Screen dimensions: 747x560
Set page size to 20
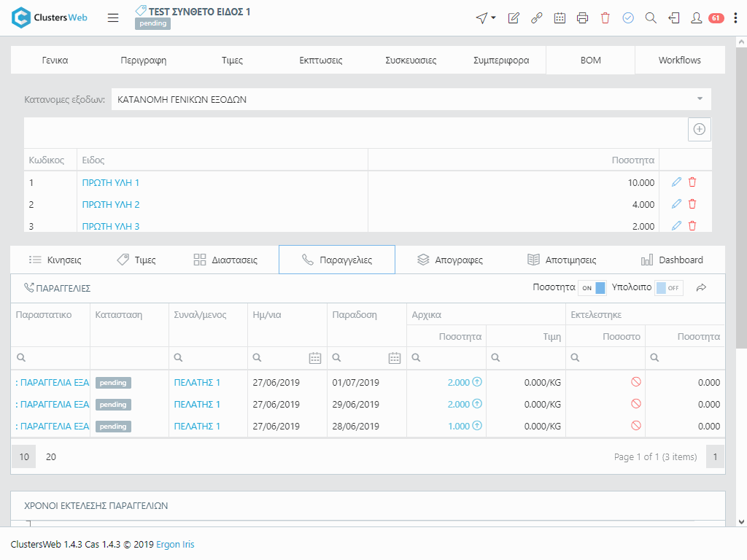pos(51,457)
